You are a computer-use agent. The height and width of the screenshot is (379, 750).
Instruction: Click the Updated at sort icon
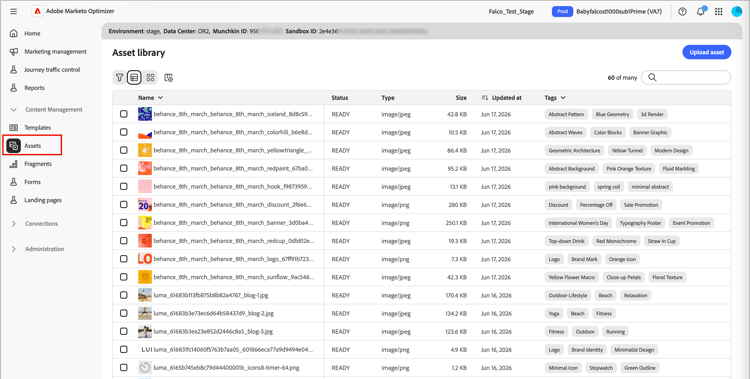(x=485, y=98)
